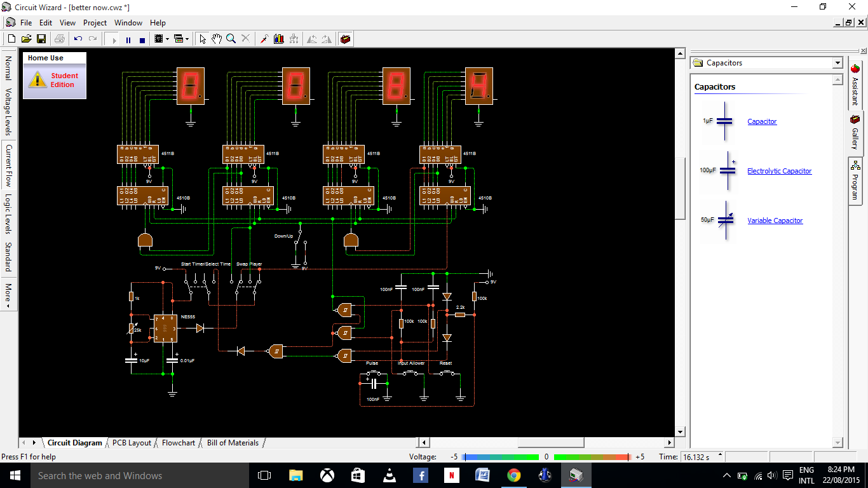868x488 pixels.
Task: Open the view style dropdown arrow
Action: click(x=187, y=39)
